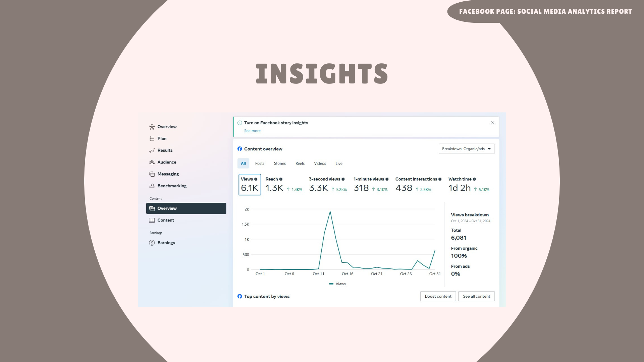
Task: Click the Content table grid icon
Action: click(x=152, y=220)
